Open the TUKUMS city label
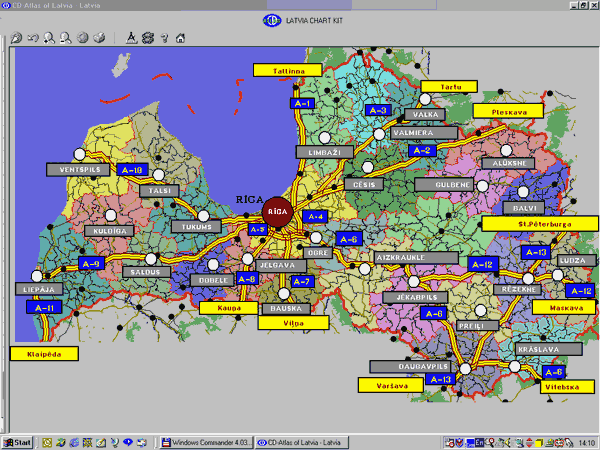 [x=196, y=227]
